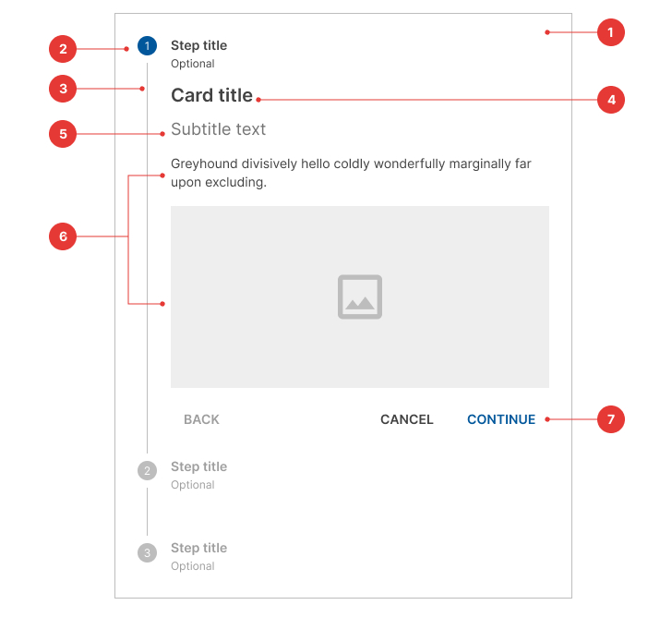Open the second step via its Step title
672x617 pixels.
pyautogui.click(x=198, y=466)
